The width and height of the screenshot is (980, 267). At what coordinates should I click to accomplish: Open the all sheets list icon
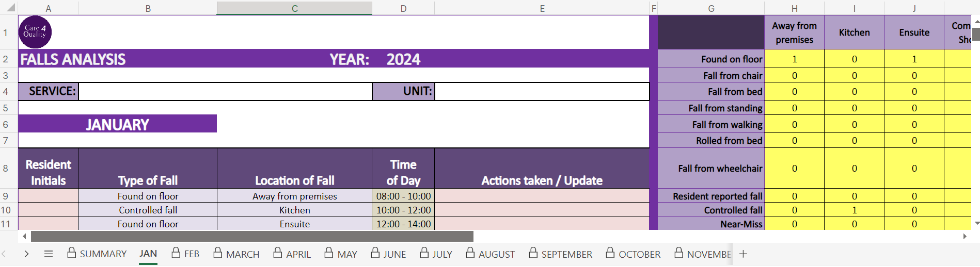pos(49,254)
